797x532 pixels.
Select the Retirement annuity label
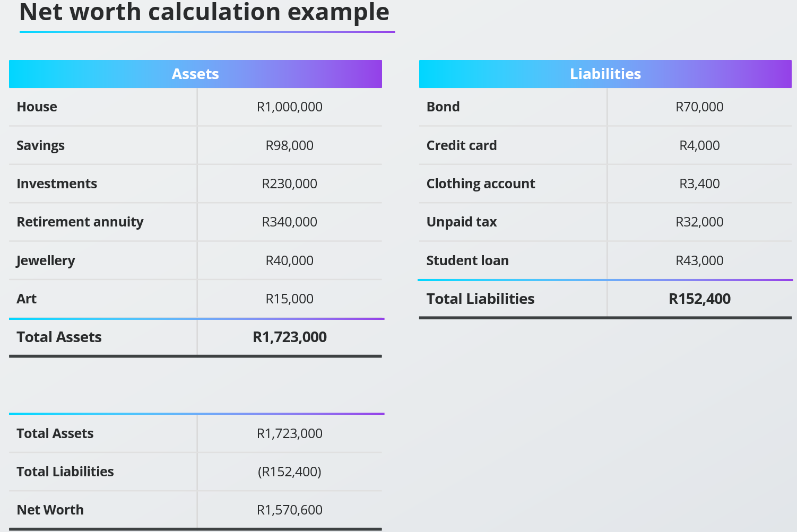(x=80, y=222)
